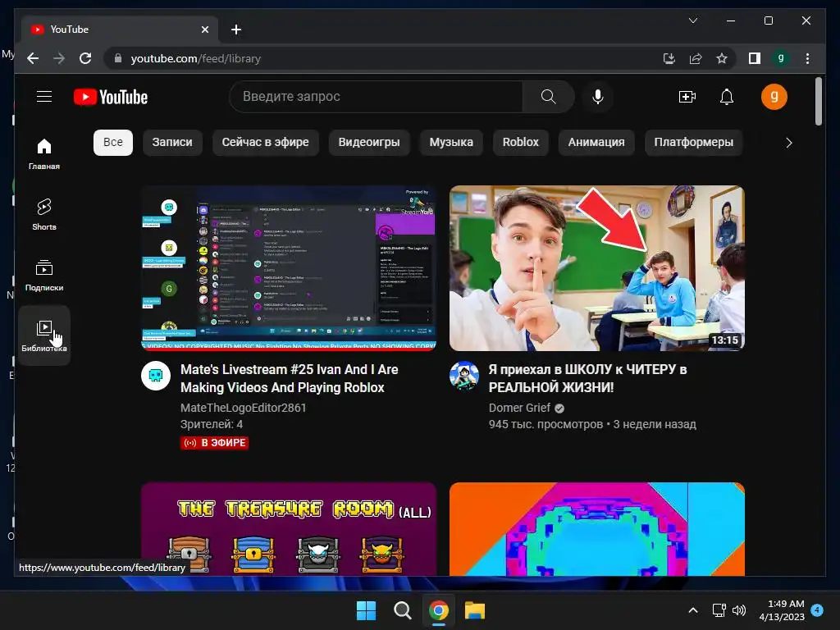The height and width of the screenshot is (630, 840).
Task: Open Windows taskbar search
Action: 402,610
